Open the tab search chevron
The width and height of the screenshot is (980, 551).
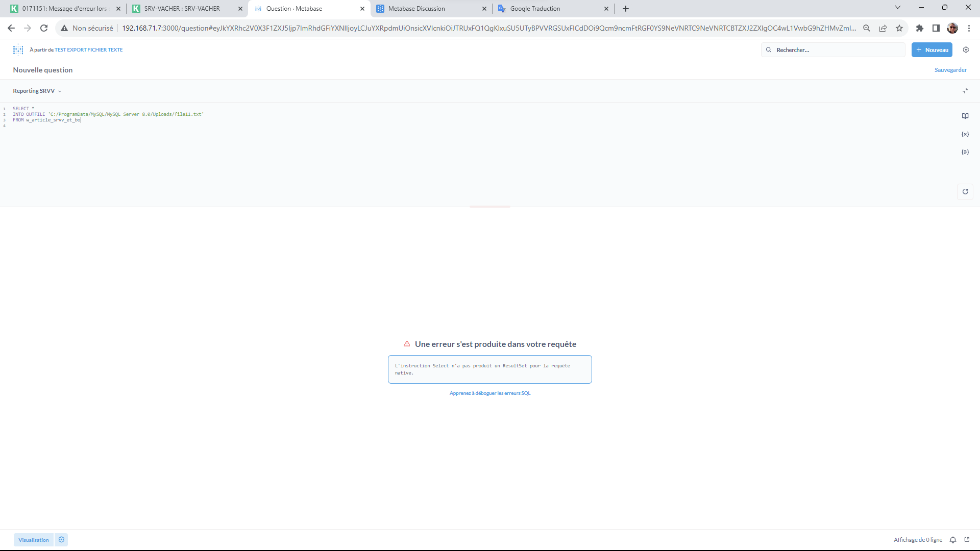[x=898, y=7]
